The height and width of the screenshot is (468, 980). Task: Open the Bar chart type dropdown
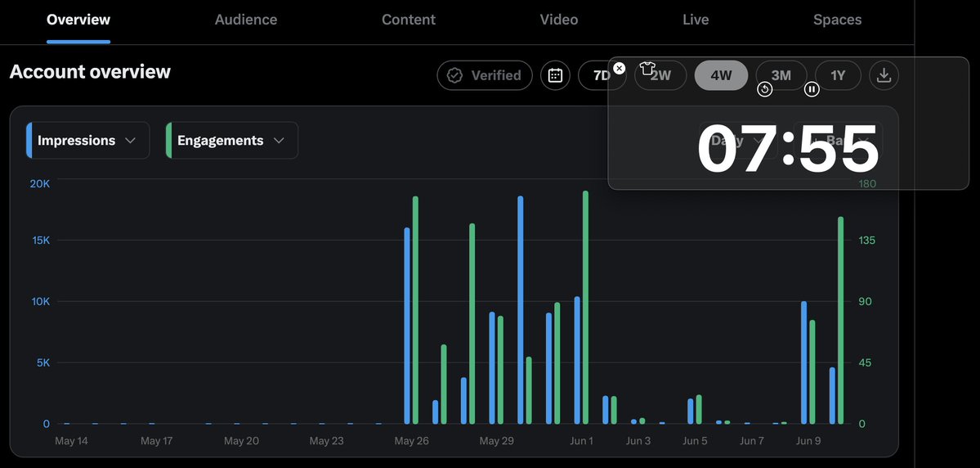[x=839, y=140]
